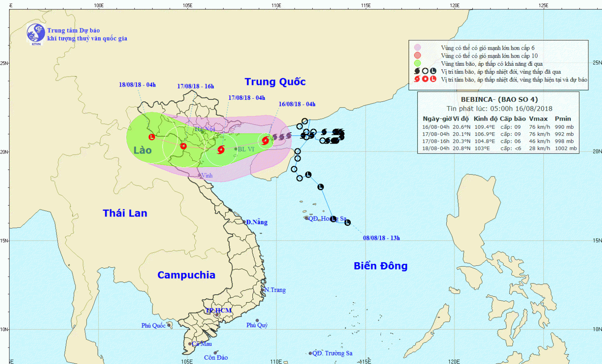Click the 'Tin phát lúc: 05:00h 16/08/2018' line
The image size is (602, 364).
point(499,109)
